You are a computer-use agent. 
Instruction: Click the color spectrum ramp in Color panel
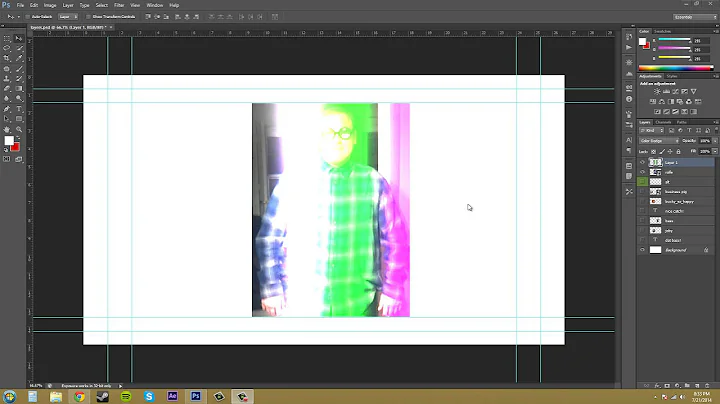point(676,68)
